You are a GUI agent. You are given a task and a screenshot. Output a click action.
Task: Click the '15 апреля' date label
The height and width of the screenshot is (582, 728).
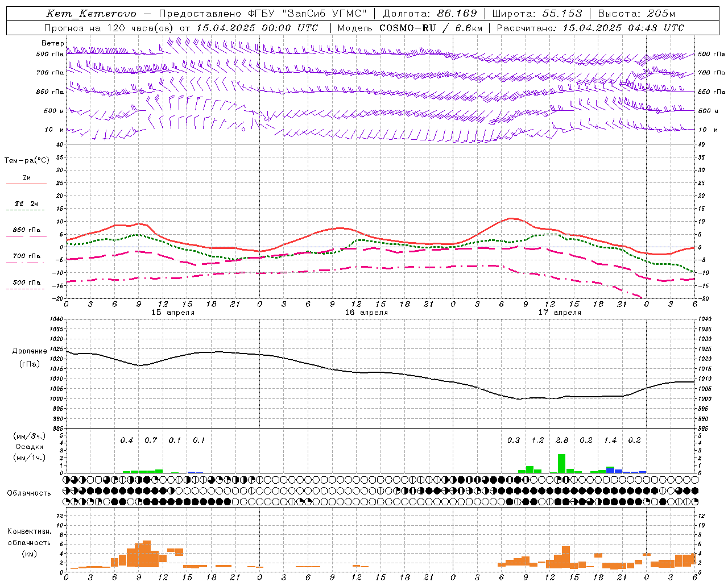point(173,313)
